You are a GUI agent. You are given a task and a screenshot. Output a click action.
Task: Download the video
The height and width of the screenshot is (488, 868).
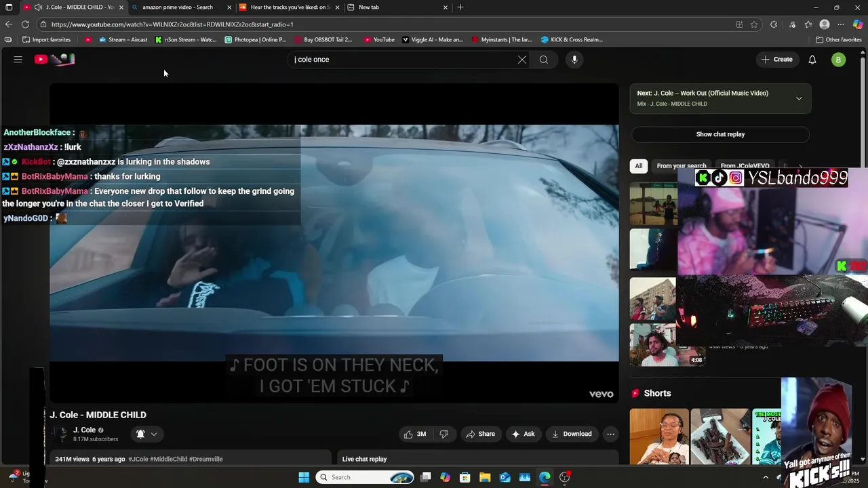pos(572,434)
